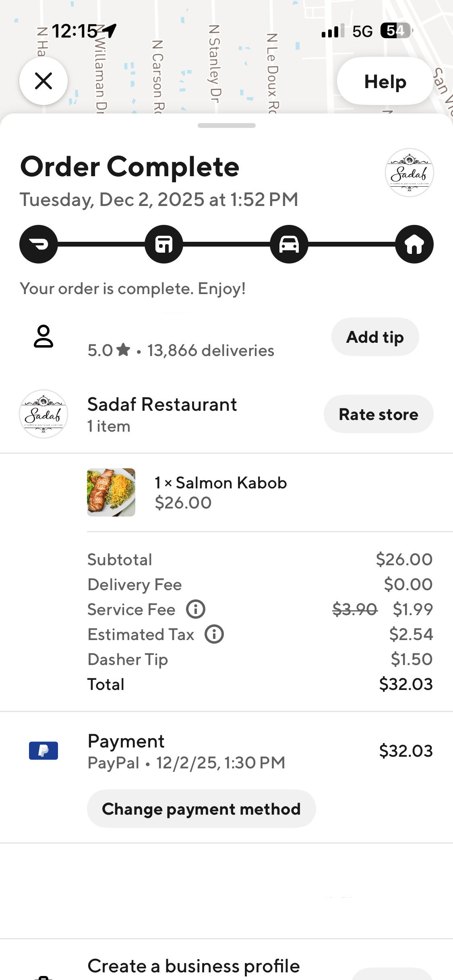Image resolution: width=453 pixels, height=980 pixels.
Task: Tap the home delivered progress icon
Action: 414,244
